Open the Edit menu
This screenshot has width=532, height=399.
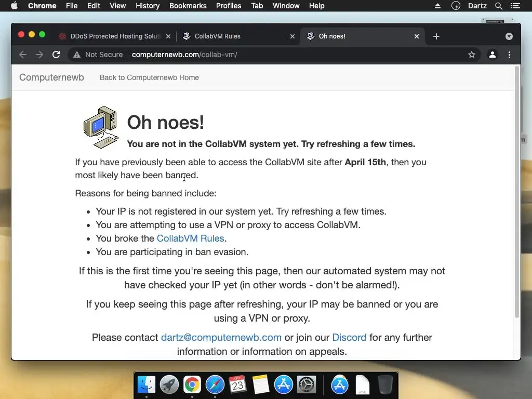pos(94,6)
